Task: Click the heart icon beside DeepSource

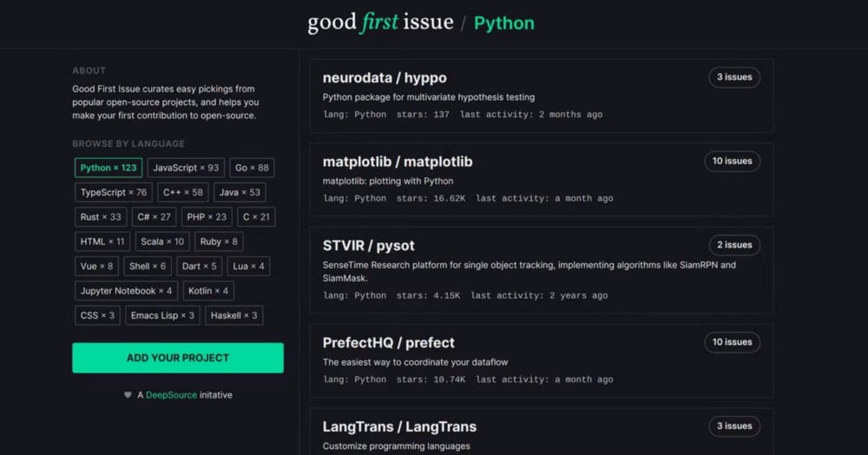Action: tap(128, 395)
